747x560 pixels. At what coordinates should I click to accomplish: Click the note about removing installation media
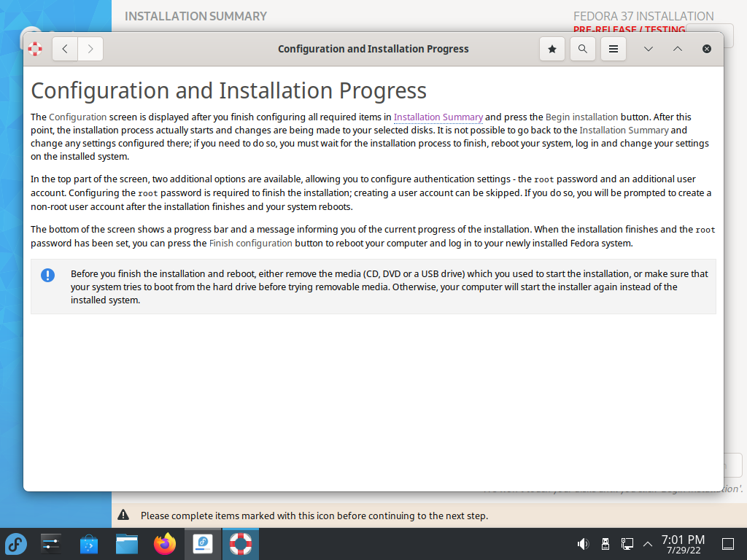(x=390, y=287)
